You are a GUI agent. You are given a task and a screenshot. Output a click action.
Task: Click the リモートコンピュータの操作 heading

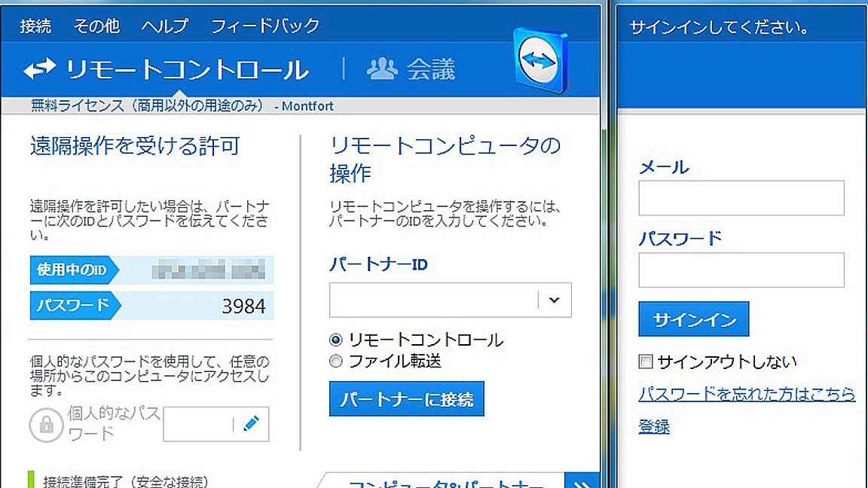(x=445, y=160)
